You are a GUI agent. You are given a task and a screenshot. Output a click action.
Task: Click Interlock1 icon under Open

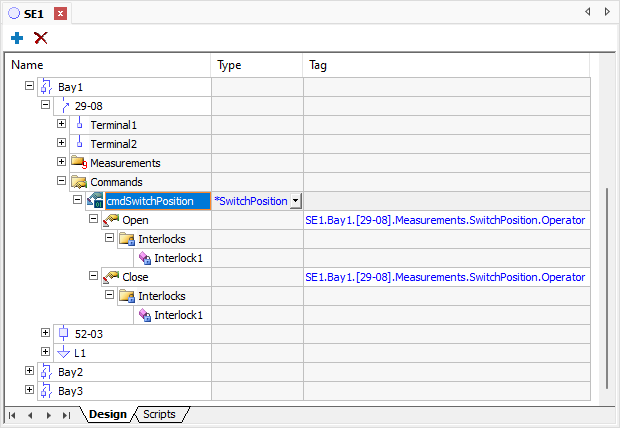[145, 258]
